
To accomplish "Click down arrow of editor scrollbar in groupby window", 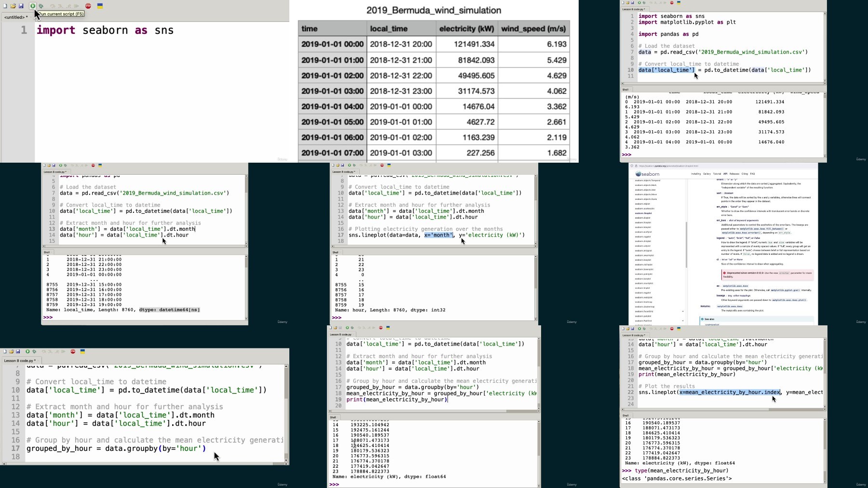I will pyautogui.click(x=286, y=460).
